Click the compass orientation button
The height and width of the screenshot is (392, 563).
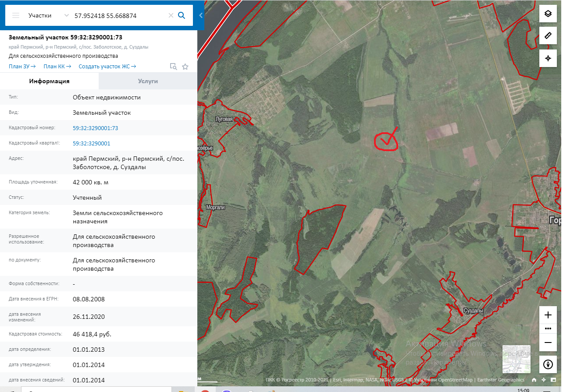[x=548, y=364]
